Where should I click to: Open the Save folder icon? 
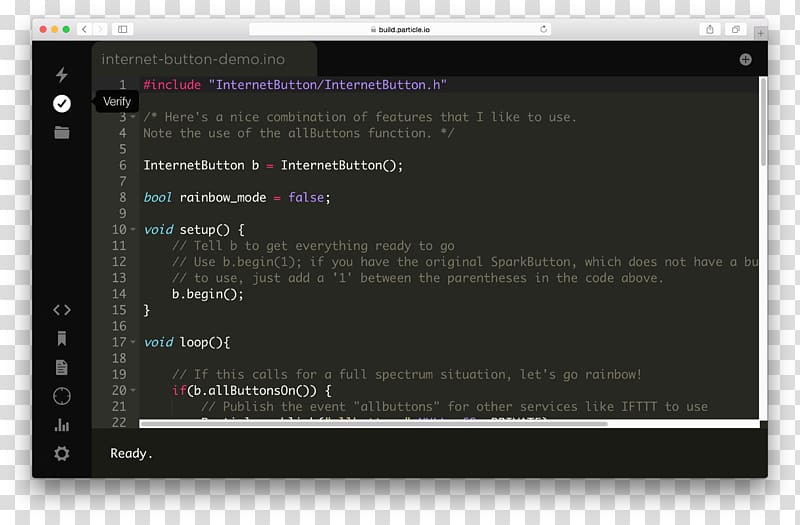[62, 132]
